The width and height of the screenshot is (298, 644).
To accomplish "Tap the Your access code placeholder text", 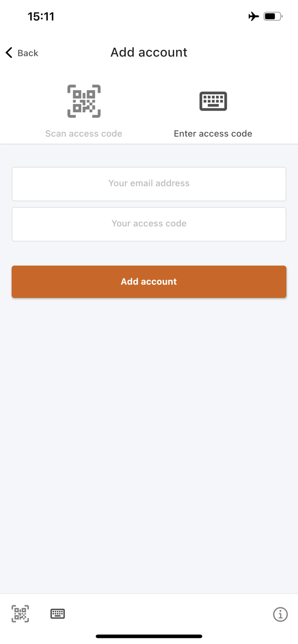I will [x=149, y=223].
